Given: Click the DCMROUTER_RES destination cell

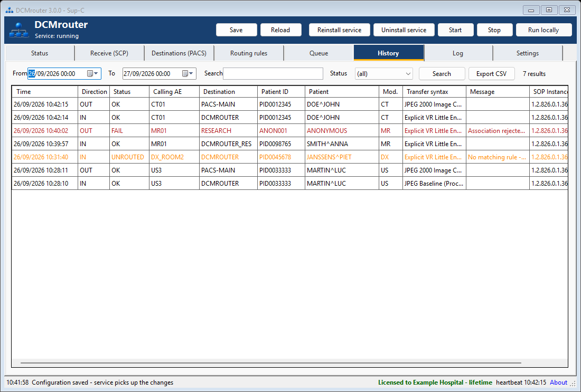Looking at the screenshot, I should pos(228,144).
